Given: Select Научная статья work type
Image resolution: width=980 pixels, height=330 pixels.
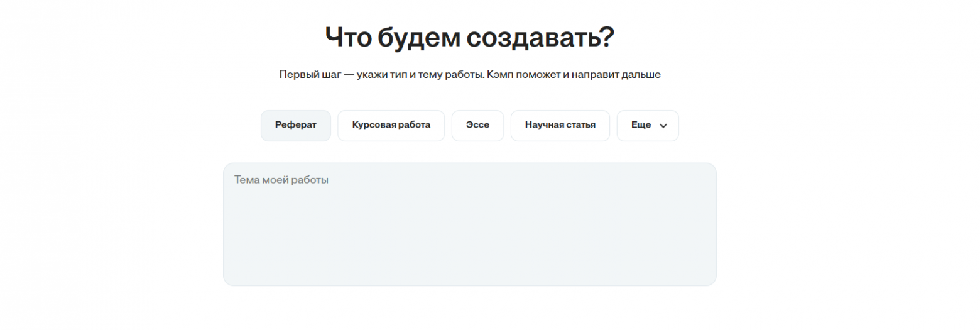Looking at the screenshot, I should [560, 125].
